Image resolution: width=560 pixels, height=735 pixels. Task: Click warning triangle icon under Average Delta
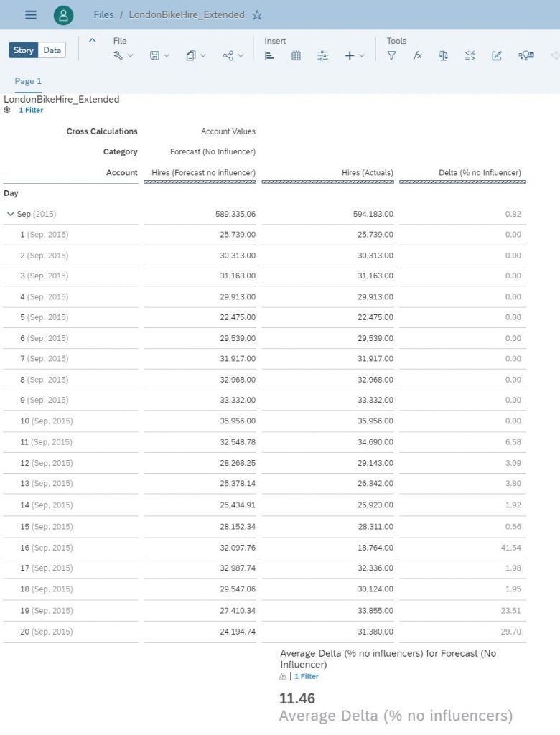(x=283, y=676)
